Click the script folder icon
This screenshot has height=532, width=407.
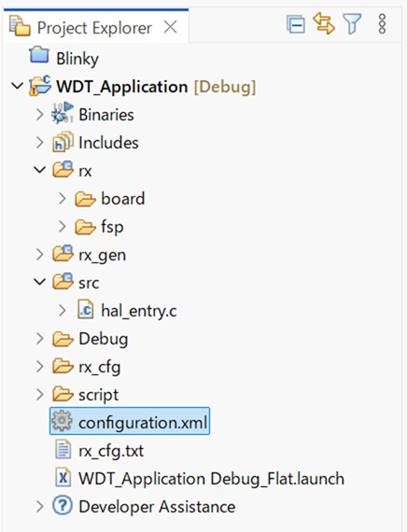[63, 394]
